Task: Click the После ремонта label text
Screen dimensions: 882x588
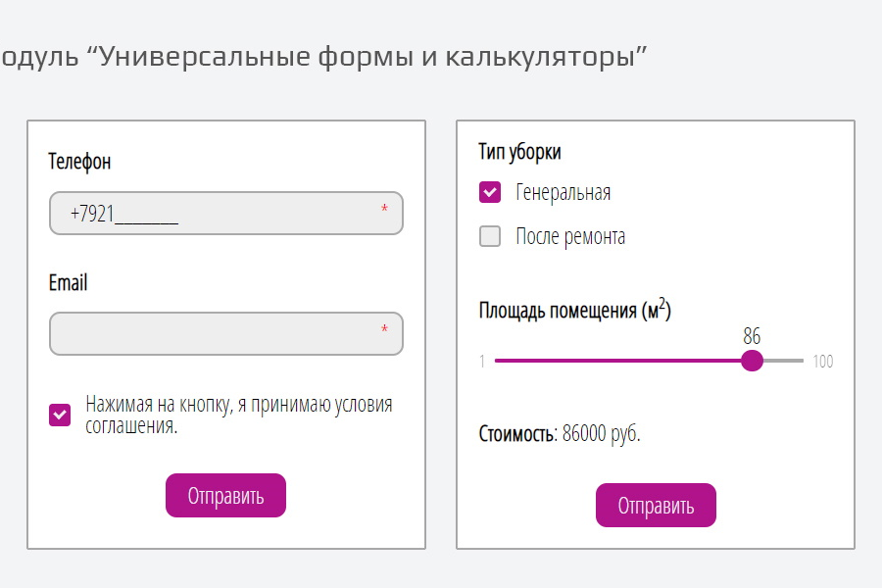Action: click(x=570, y=236)
